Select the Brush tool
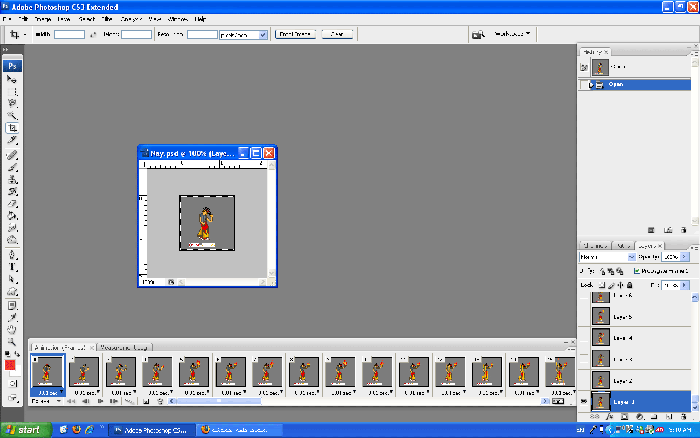The width and height of the screenshot is (700, 438). point(13,165)
